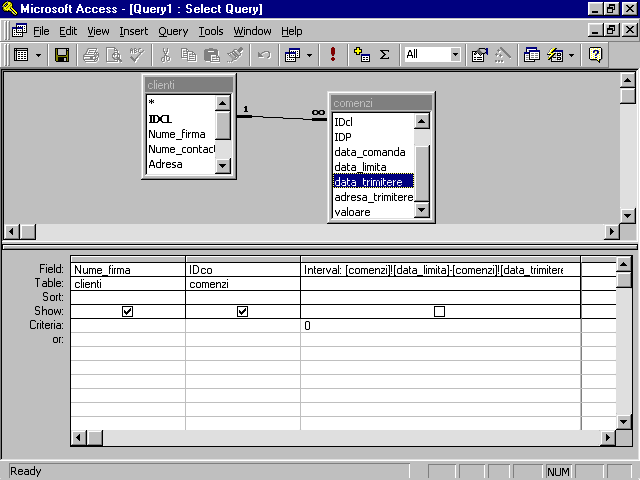Open the Query menu
This screenshot has height=480, width=640.
click(x=173, y=31)
